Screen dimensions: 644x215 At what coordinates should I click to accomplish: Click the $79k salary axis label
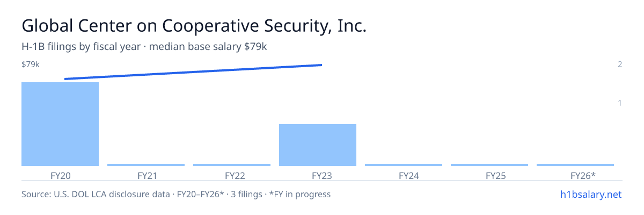[31, 64]
